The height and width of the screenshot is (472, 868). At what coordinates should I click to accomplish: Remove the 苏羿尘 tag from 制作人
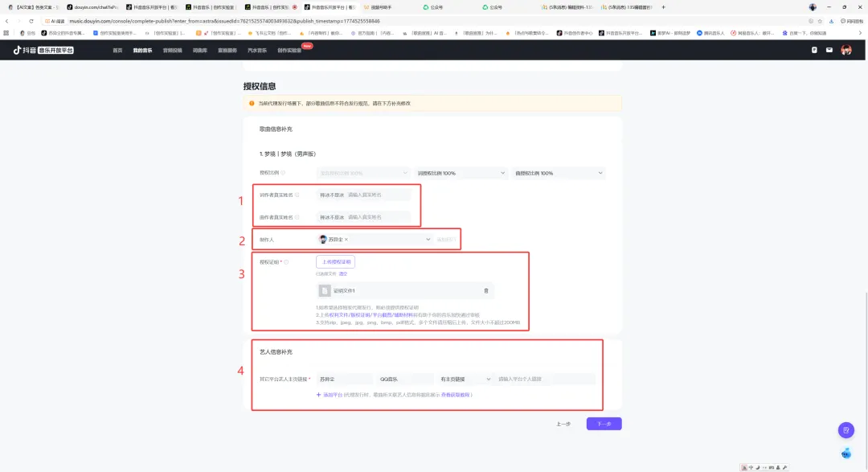pyautogui.click(x=346, y=240)
